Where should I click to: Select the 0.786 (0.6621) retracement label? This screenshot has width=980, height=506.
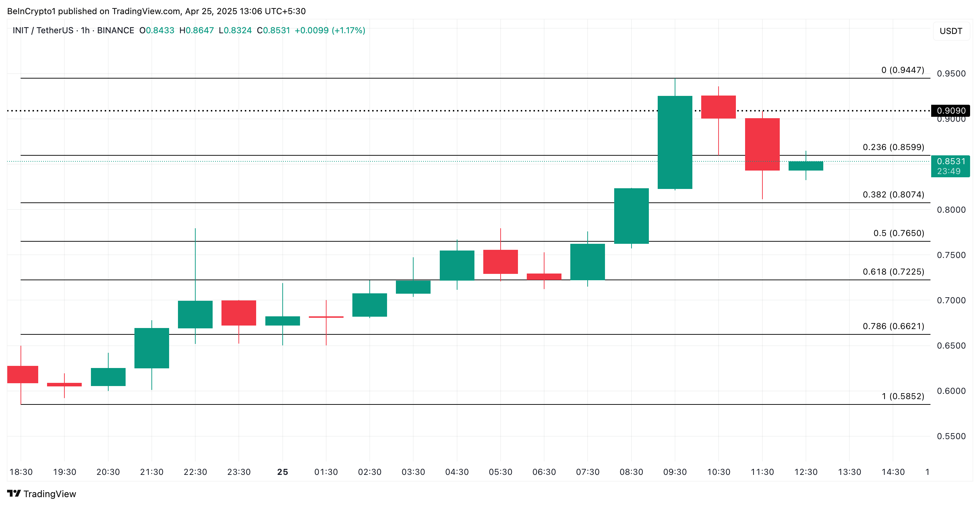pos(893,326)
